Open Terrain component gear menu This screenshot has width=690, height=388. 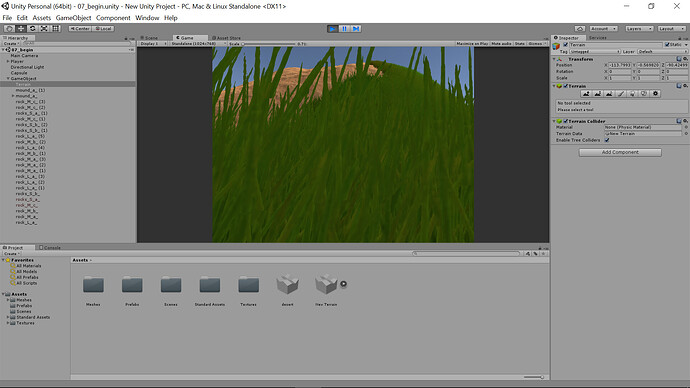(685, 86)
